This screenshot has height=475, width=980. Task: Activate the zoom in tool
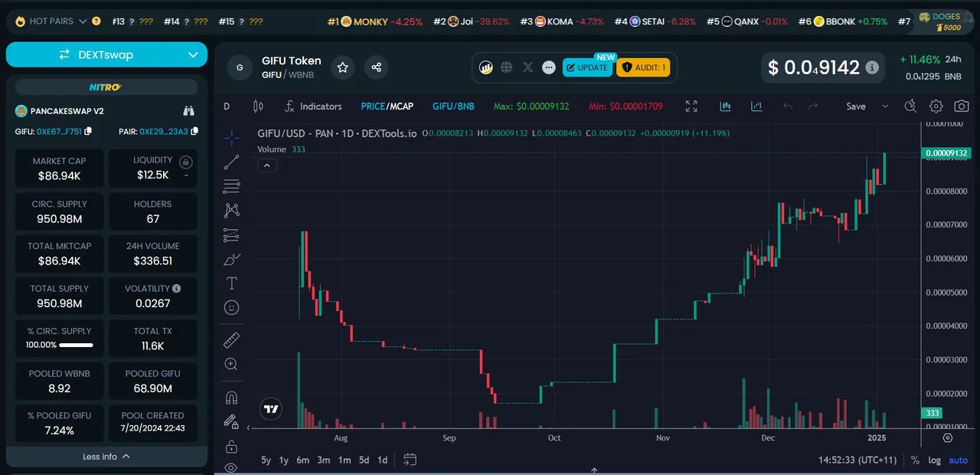coord(231,365)
